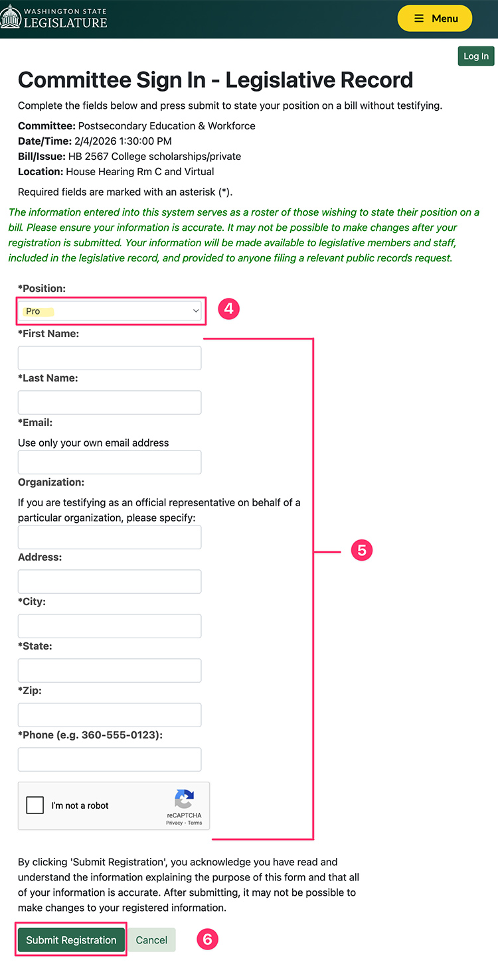The height and width of the screenshot is (980, 498).
Task: Click the Address input field
Action: 109,581
